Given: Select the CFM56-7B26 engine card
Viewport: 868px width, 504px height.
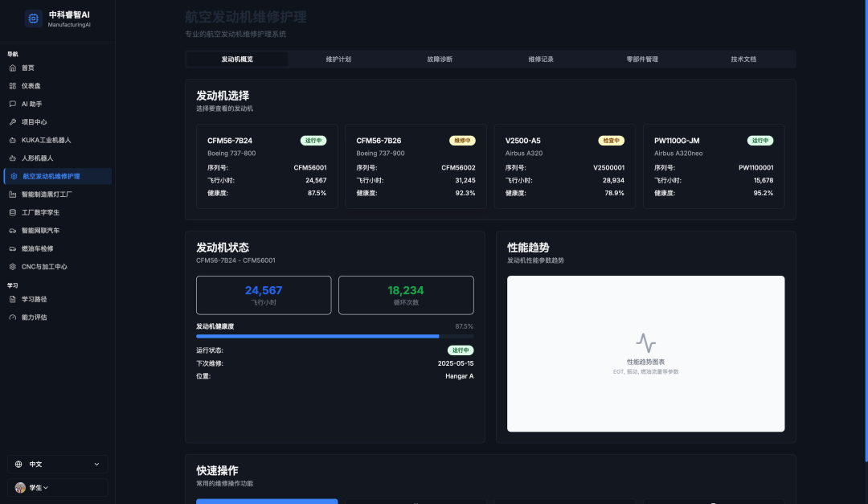Looking at the screenshot, I should tap(416, 166).
